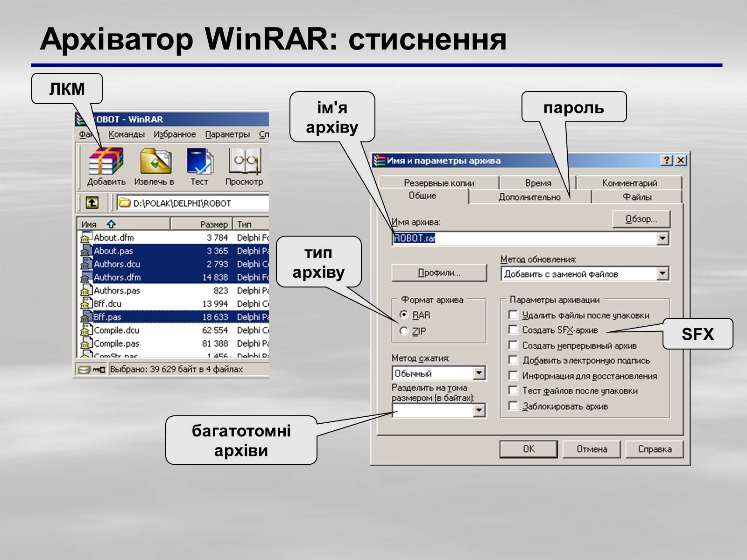
Task: Open the archive name dropdown arrow
Action: click(x=662, y=238)
